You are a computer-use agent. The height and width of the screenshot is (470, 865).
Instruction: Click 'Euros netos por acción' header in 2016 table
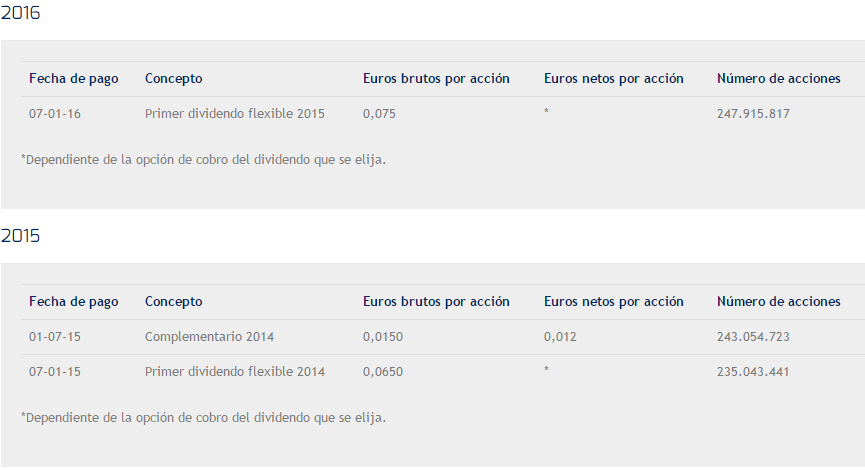(x=613, y=79)
